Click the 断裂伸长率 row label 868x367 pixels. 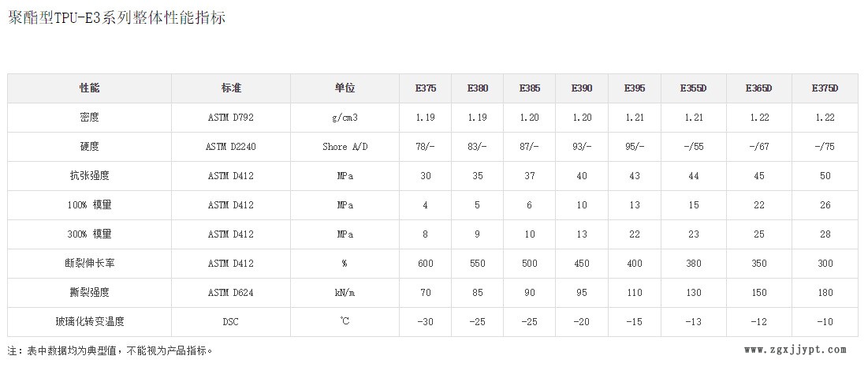pos(90,263)
